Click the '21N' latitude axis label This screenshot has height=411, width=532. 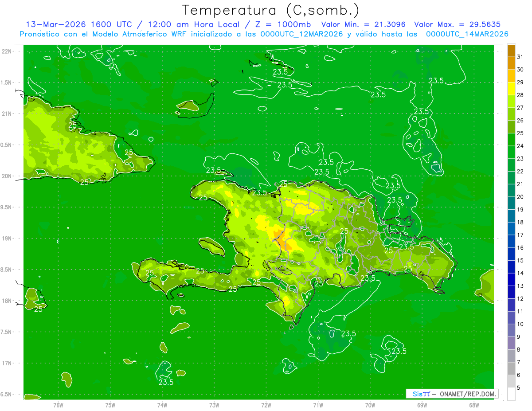click(x=7, y=114)
